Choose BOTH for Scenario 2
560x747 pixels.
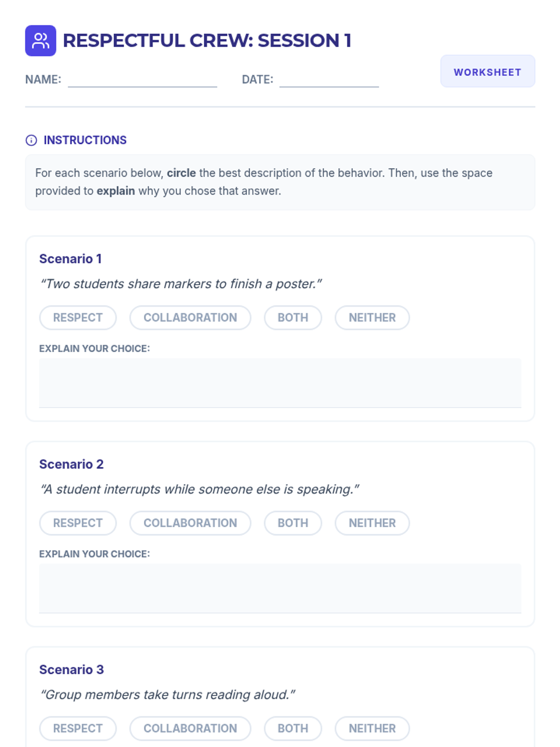(293, 523)
